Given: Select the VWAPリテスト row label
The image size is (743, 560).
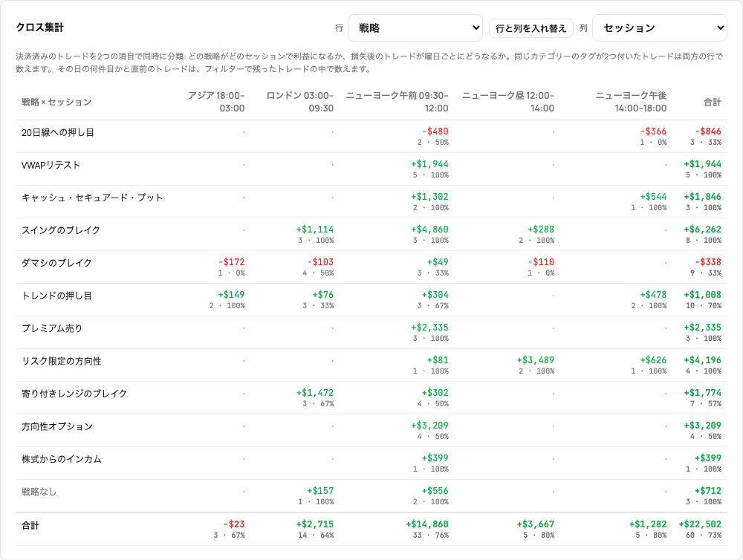Looking at the screenshot, I should click(x=51, y=165).
